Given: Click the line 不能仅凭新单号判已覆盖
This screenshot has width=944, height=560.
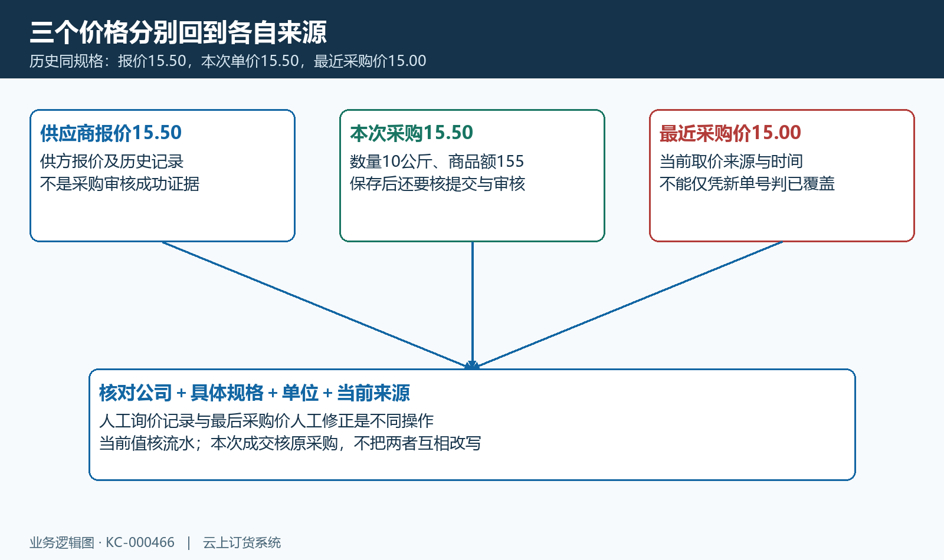Looking at the screenshot, I should (747, 184).
